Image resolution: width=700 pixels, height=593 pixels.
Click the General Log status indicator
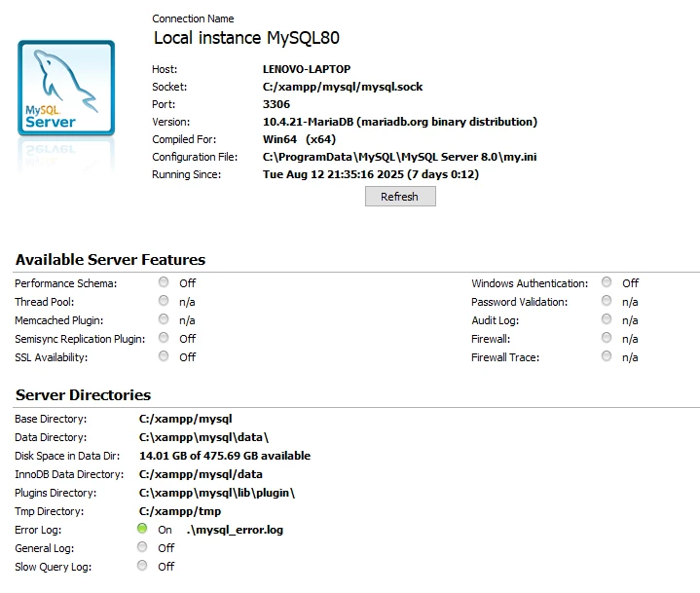(x=142, y=547)
